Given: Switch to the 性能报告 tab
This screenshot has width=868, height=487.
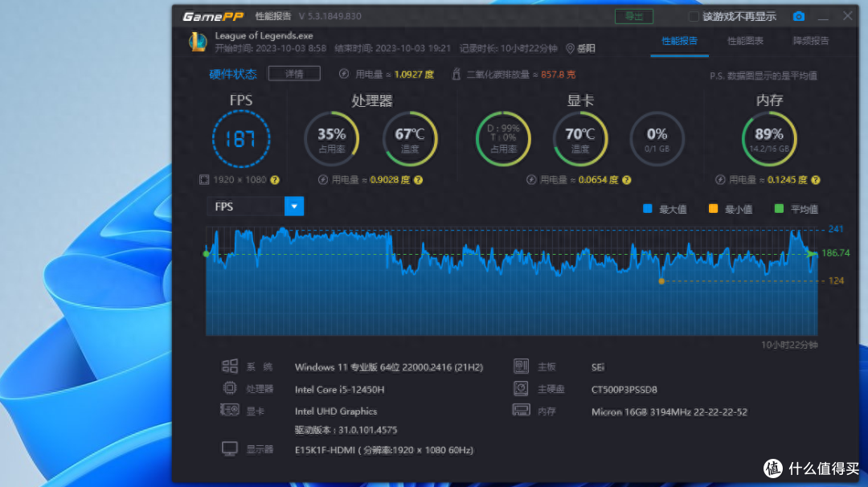Looking at the screenshot, I should 679,41.
